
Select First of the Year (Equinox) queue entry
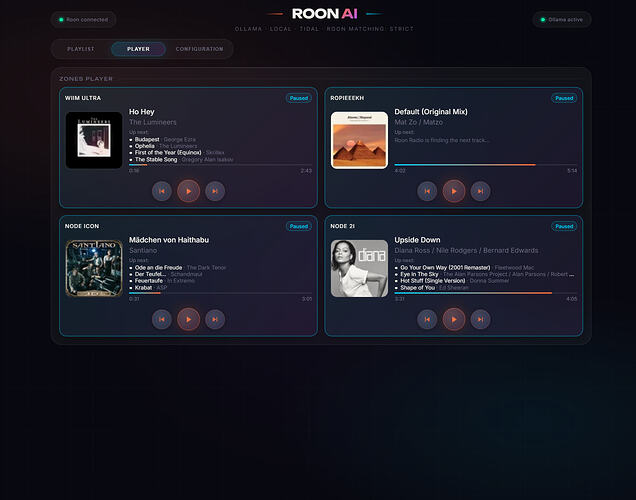tap(168, 152)
